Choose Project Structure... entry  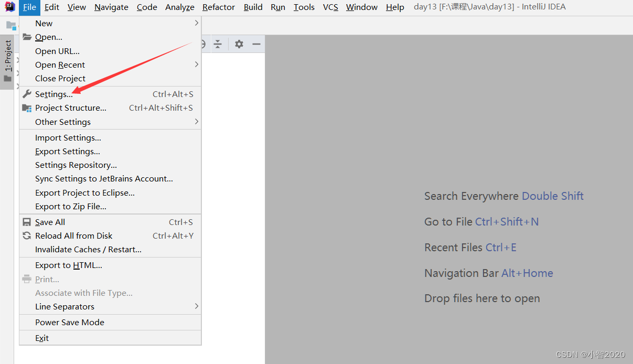pos(110,108)
